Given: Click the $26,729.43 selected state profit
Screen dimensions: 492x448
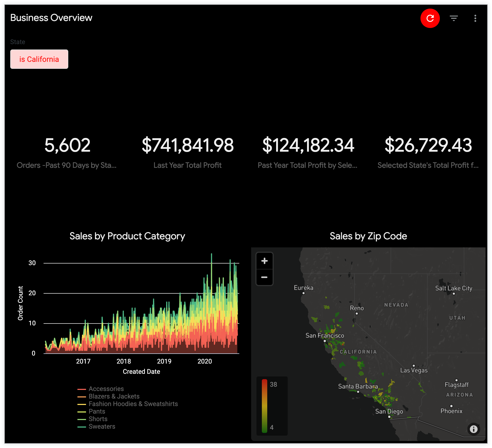Looking at the screenshot, I should pos(428,145).
